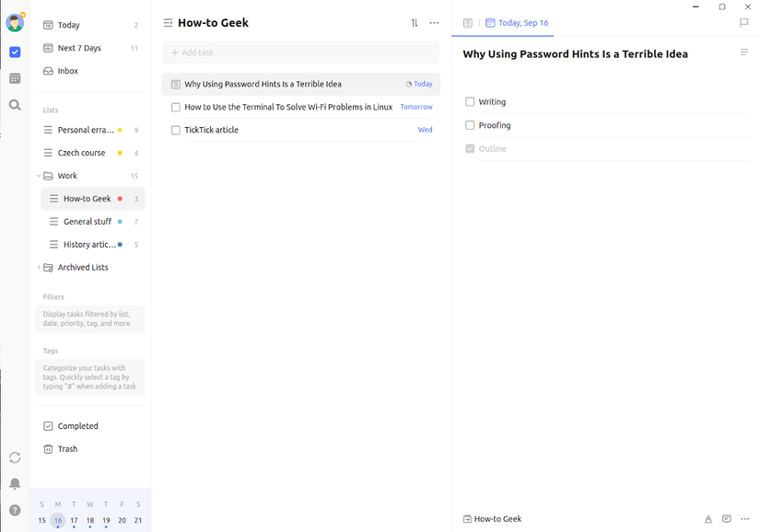Viewport: 760px width, 532px height.
Task: Sync tasks using the refresh icon
Action: (x=15, y=457)
